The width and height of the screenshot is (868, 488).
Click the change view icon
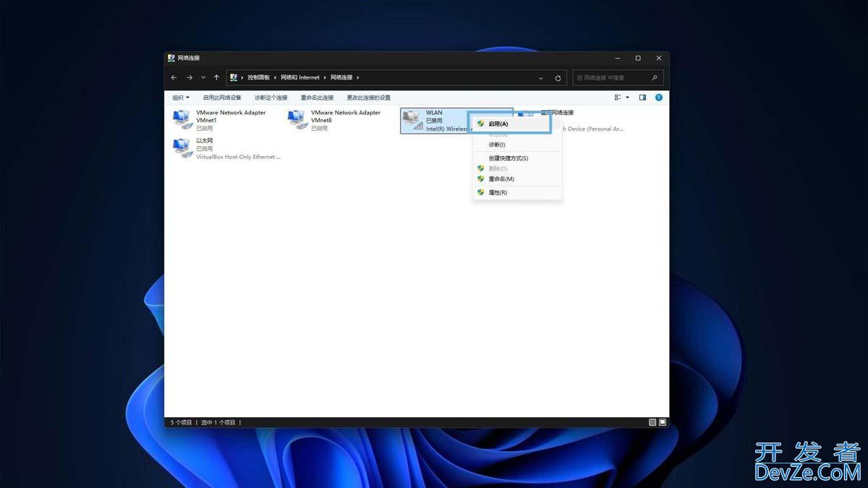[618, 98]
